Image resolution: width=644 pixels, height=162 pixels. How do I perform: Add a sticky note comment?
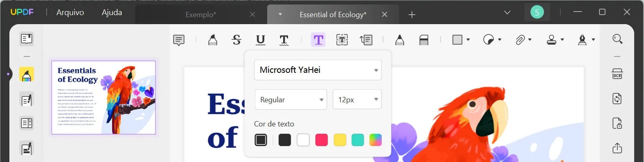tap(179, 40)
